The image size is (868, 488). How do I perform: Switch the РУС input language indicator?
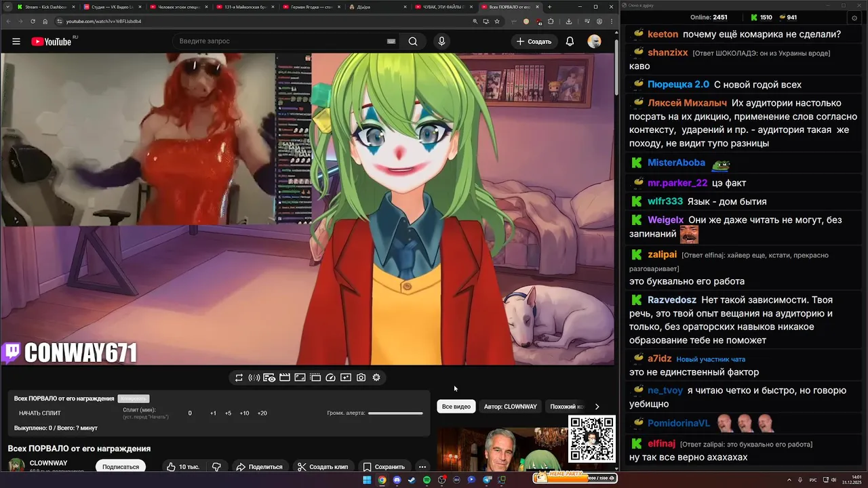tap(813, 480)
